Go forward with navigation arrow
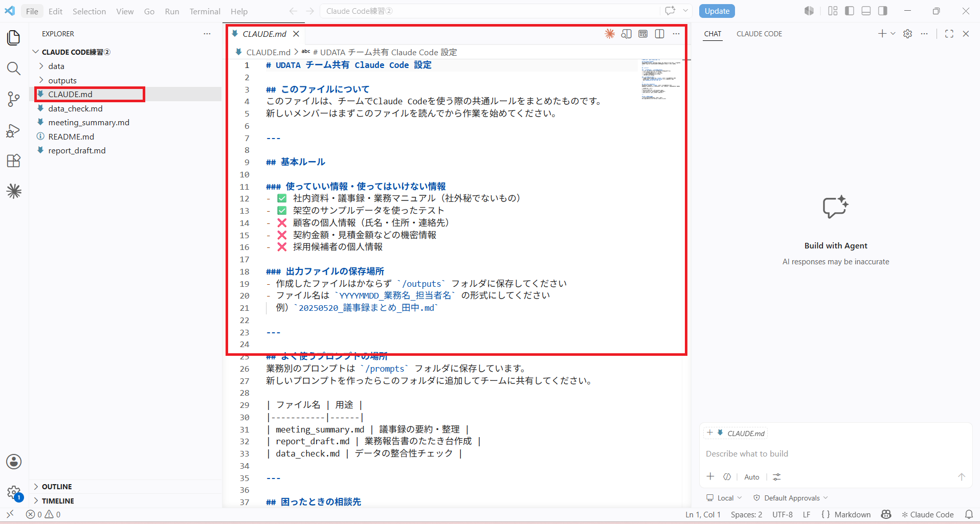This screenshot has height=524, width=980. pyautogui.click(x=310, y=11)
